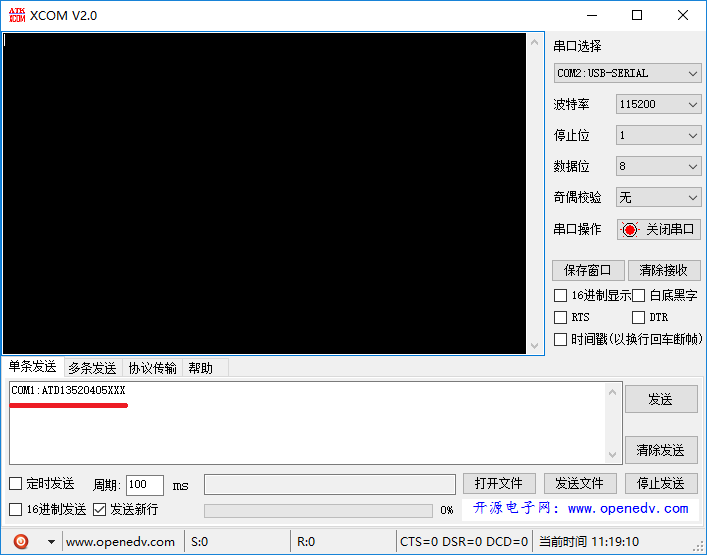Minimize the XCOM V2.0 window
707x555 pixels.
[x=592, y=15]
